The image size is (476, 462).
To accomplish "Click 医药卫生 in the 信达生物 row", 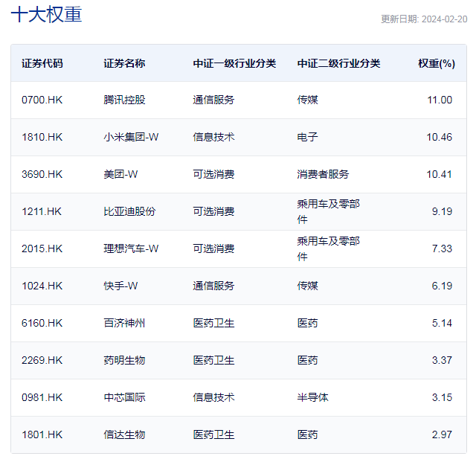I will point(213,434).
